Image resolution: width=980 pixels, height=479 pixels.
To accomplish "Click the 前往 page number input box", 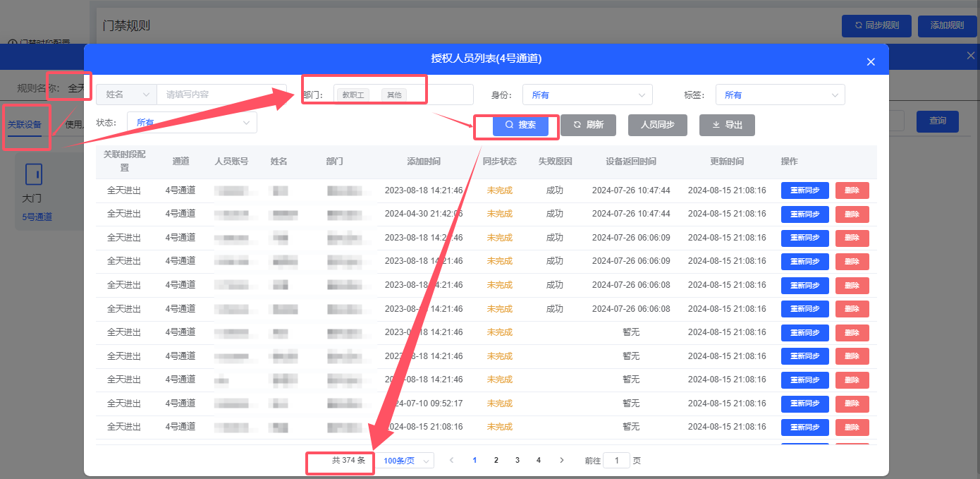I will [617, 461].
